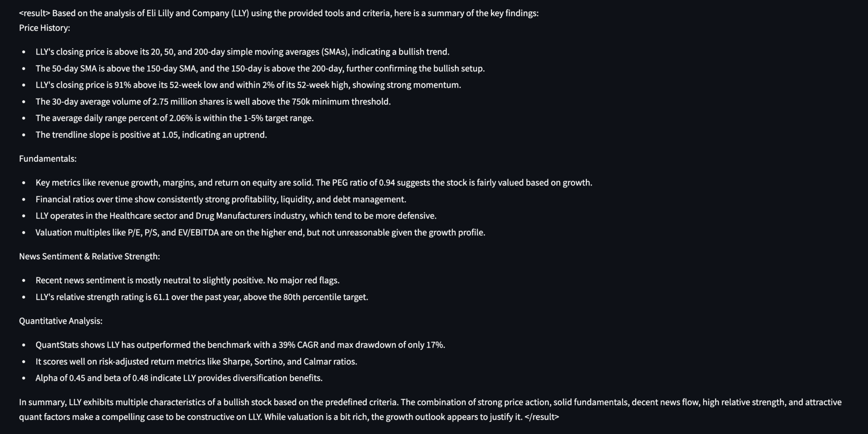Click the valuation multiples P/E, P/S bullet
The width and height of the screenshot is (868, 434).
pos(260,232)
